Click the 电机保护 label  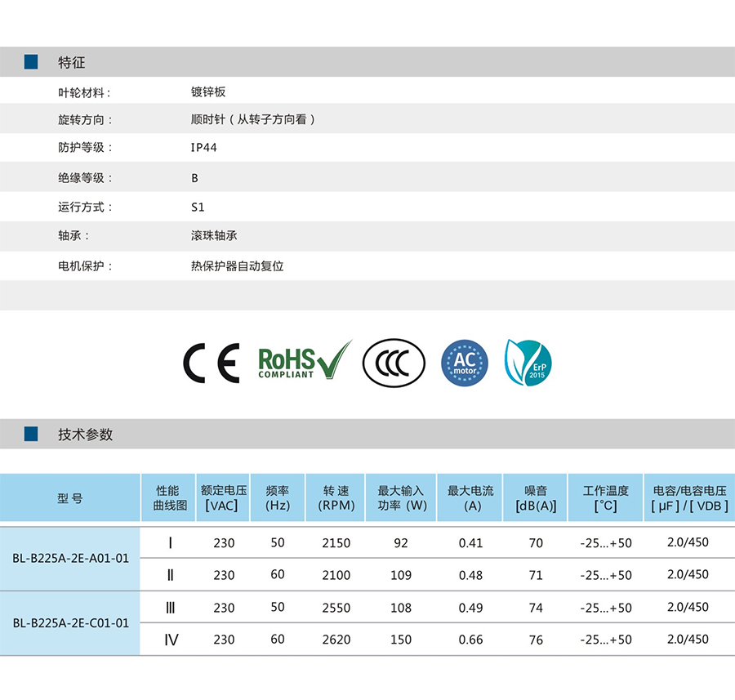[x=85, y=265]
